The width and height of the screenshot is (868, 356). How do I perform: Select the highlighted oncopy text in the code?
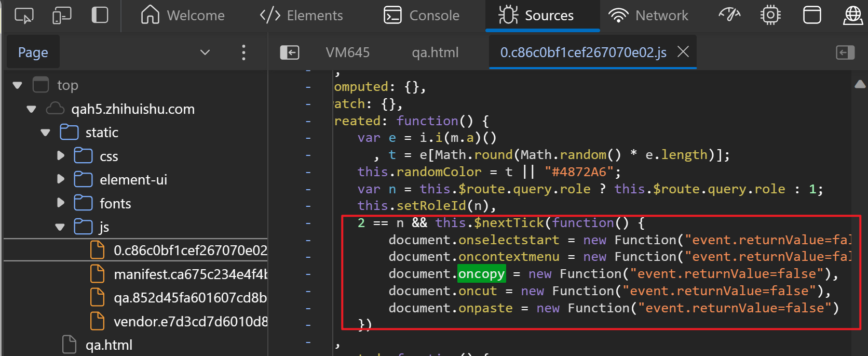click(x=481, y=273)
